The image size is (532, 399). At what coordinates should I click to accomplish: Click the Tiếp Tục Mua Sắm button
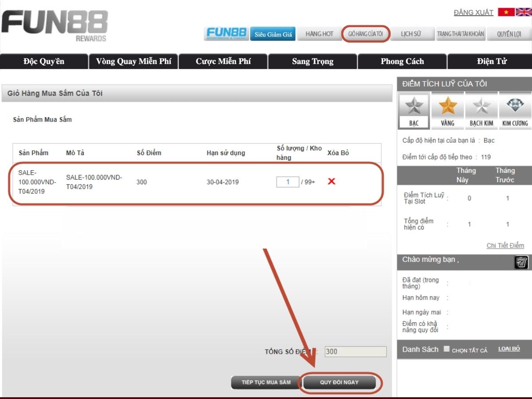tap(266, 382)
